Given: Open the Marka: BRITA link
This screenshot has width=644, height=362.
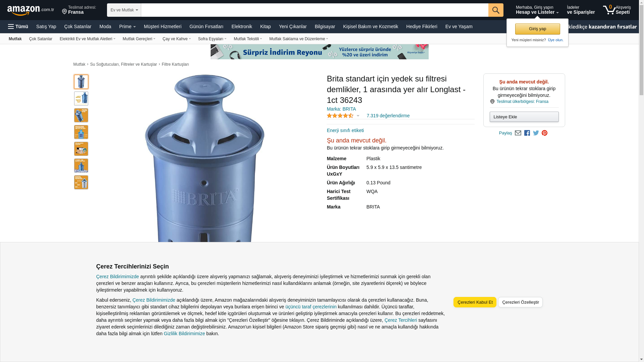Looking at the screenshot, I should (x=341, y=109).
